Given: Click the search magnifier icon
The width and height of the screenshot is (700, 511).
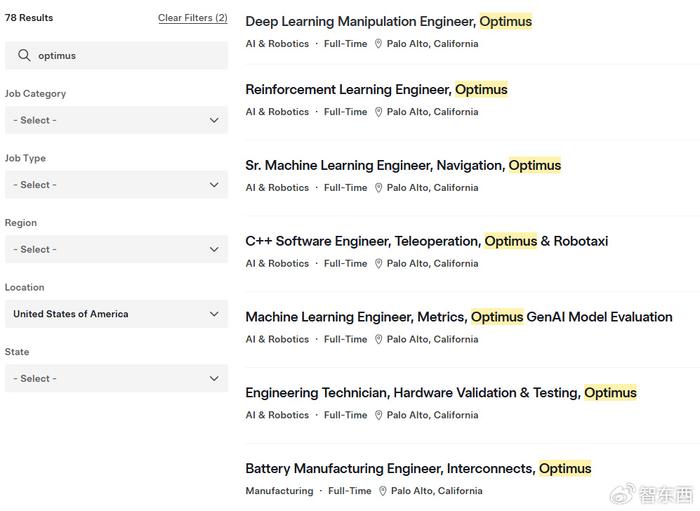Looking at the screenshot, I should [24, 55].
